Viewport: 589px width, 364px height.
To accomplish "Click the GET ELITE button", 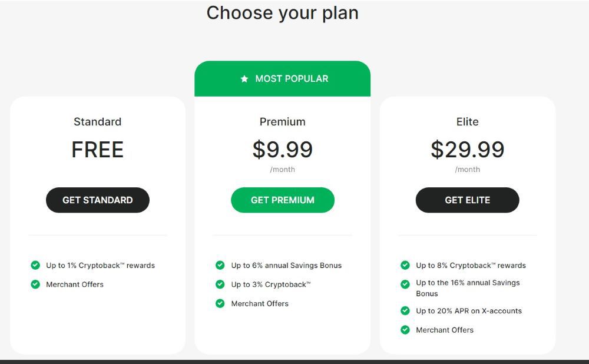I will [467, 200].
